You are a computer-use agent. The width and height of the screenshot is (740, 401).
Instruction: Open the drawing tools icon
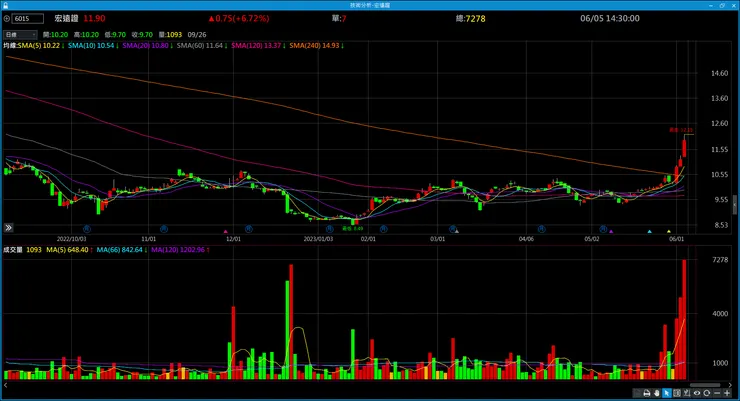tap(687, 393)
